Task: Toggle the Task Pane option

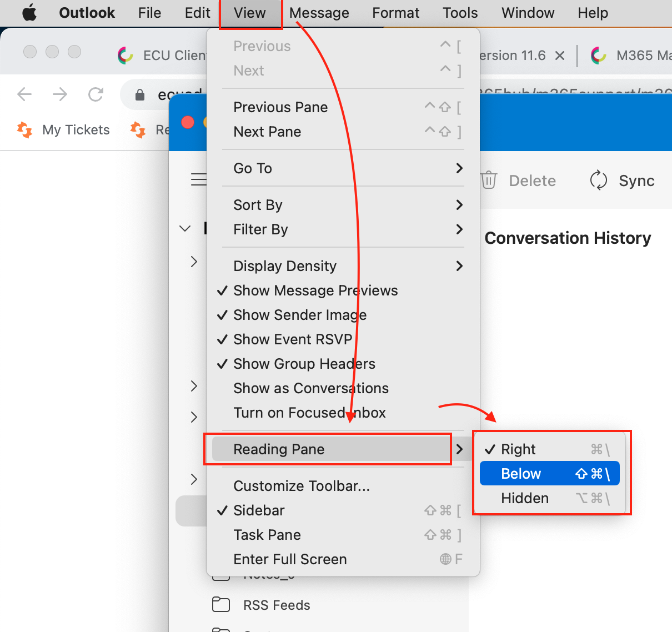Action: [343, 535]
